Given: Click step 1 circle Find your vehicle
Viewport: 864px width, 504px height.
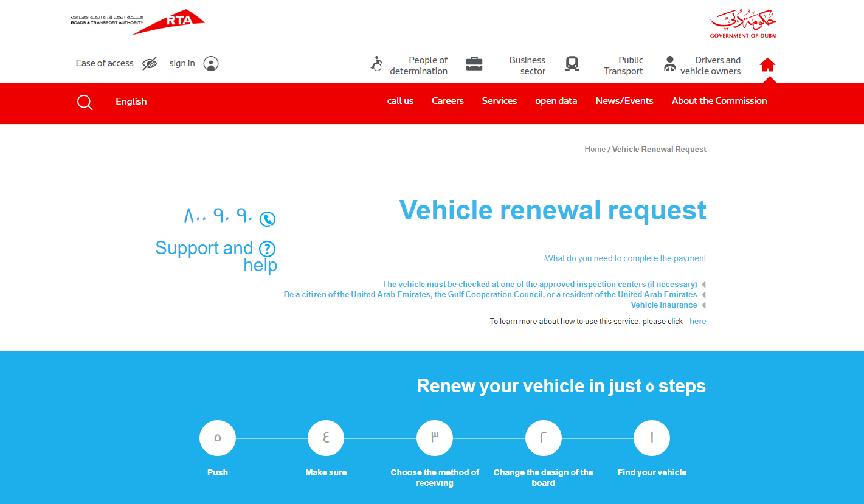Looking at the screenshot, I should (x=652, y=438).
